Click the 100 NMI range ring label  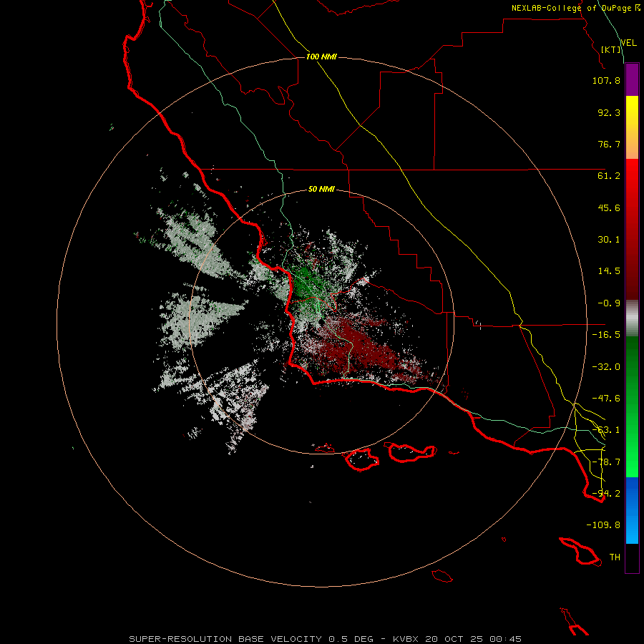point(321,57)
